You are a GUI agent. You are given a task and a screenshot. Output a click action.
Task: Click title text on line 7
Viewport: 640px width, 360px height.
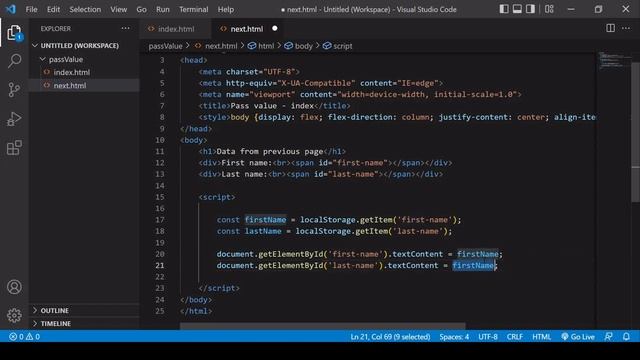[272, 106]
